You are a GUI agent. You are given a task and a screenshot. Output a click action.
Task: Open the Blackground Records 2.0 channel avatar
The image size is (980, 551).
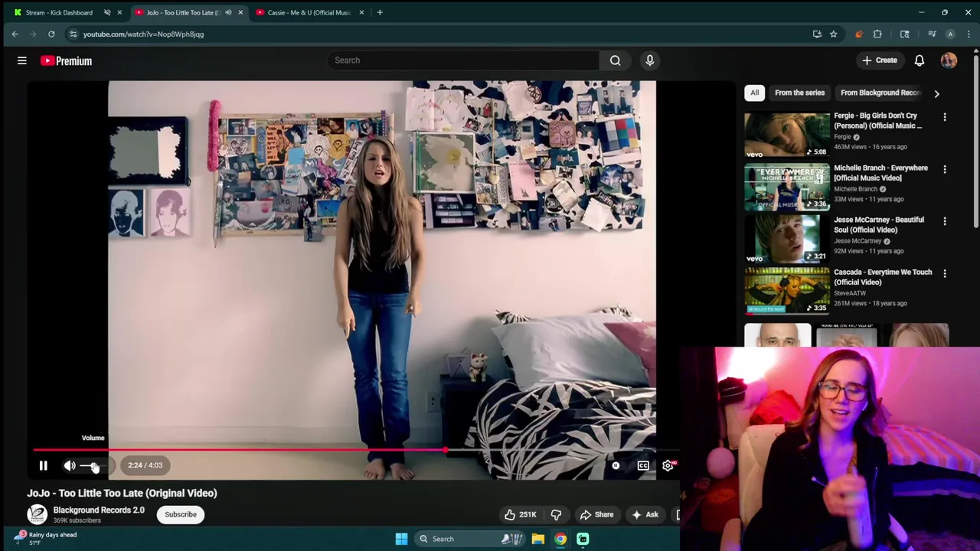(37, 514)
